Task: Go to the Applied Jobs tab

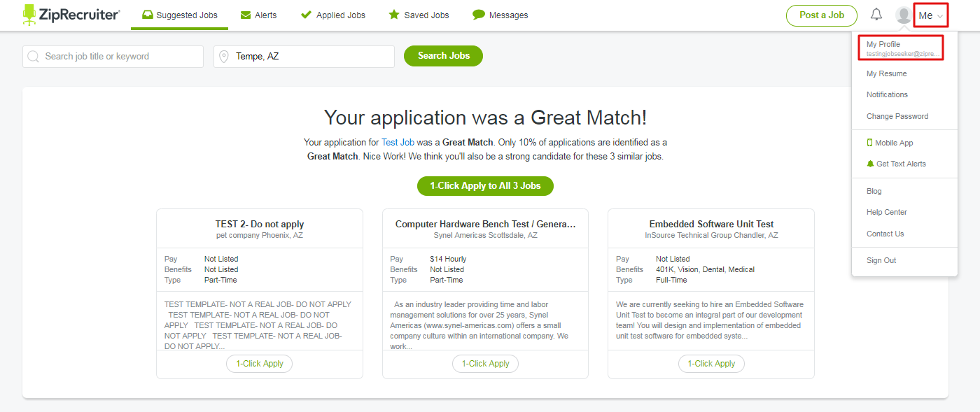Action: click(332, 15)
